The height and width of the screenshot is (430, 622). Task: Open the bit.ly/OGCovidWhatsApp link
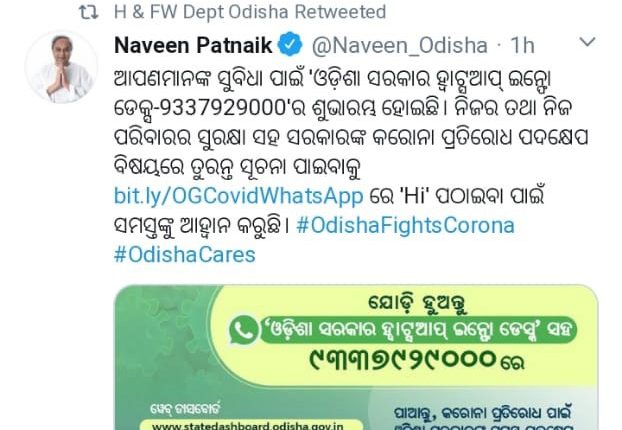239,196
